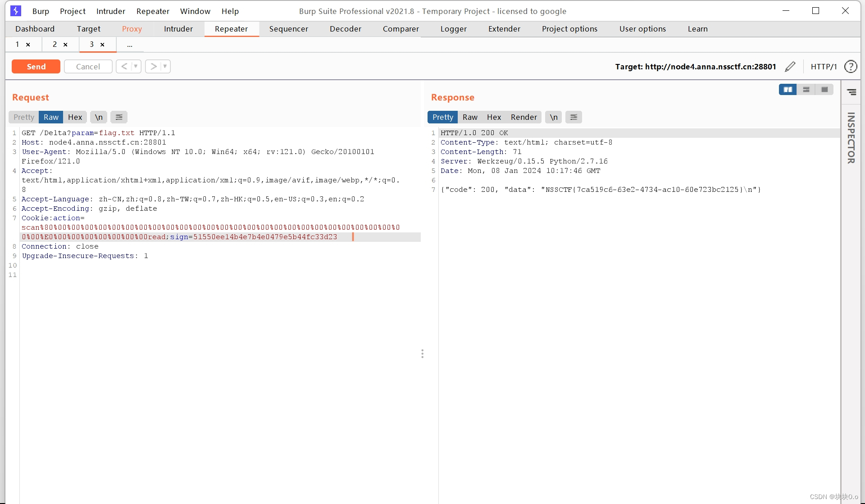The height and width of the screenshot is (504, 865).
Task: Open the Intruder menu in menu bar
Action: tap(111, 11)
